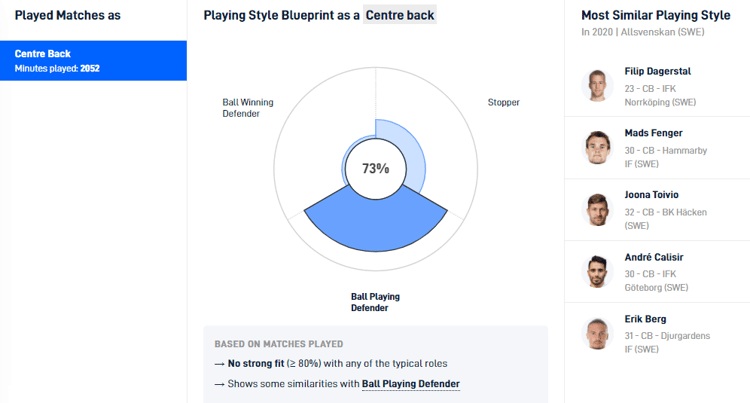Open Filip Dagerstal's player photo

(x=598, y=85)
